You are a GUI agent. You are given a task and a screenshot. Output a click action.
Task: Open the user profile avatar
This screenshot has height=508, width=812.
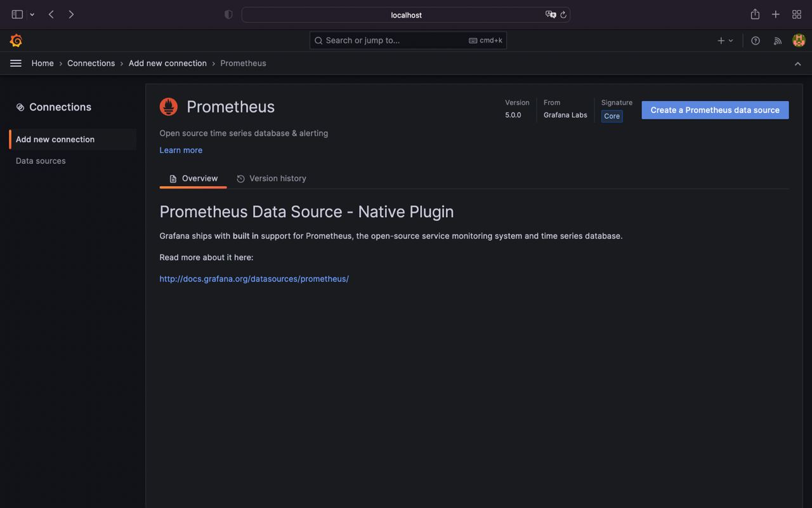(x=799, y=40)
